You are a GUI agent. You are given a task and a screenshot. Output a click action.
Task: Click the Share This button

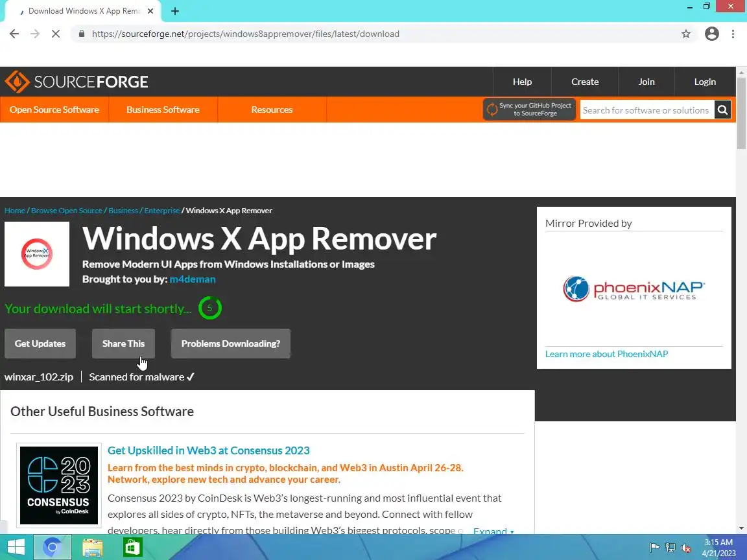click(x=123, y=344)
